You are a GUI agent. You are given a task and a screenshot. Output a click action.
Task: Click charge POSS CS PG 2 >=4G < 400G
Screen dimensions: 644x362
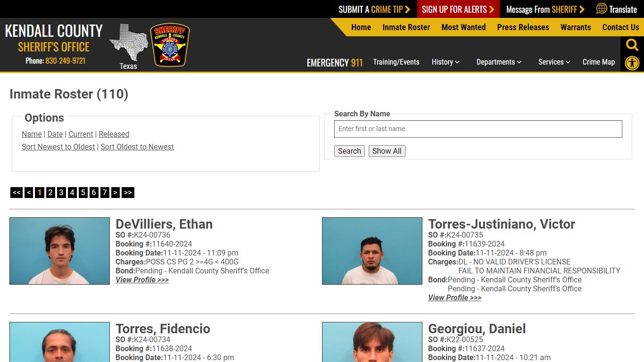click(x=192, y=262)
